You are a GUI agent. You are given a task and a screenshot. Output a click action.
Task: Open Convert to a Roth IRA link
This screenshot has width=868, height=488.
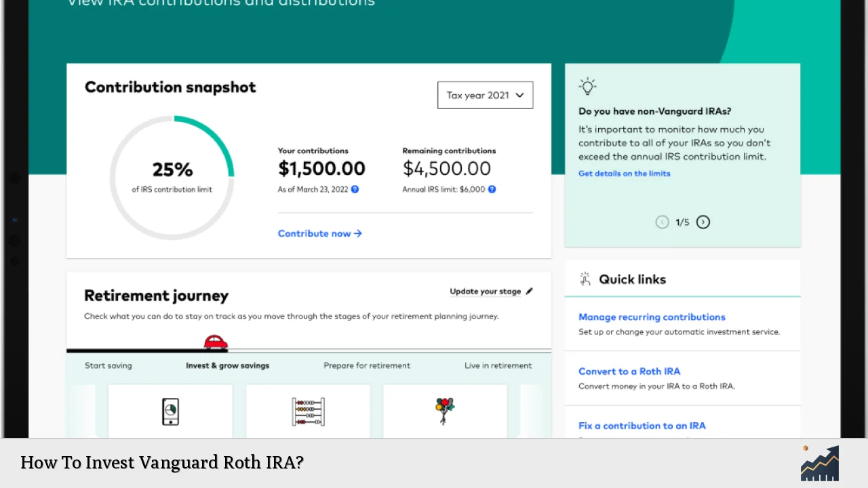coord(629,371)
